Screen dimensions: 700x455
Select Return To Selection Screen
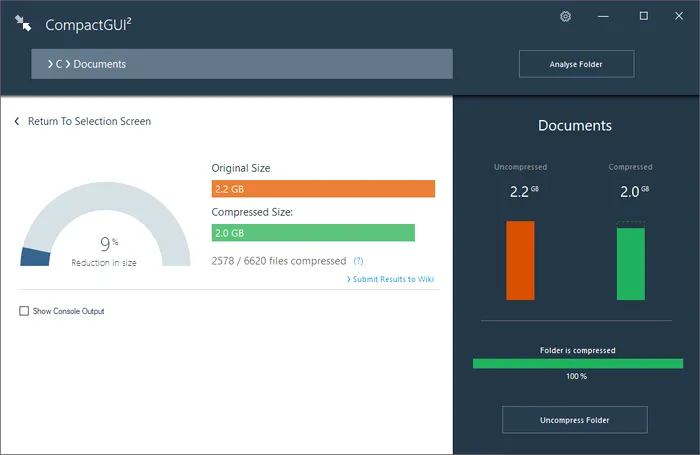[89, 121]
